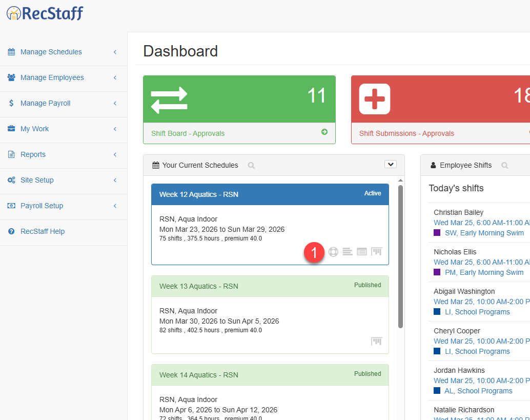The image size is (530, 420).
Task: Open Week 13 Aquatics - RSN schedule
Action: coord(199,287)
